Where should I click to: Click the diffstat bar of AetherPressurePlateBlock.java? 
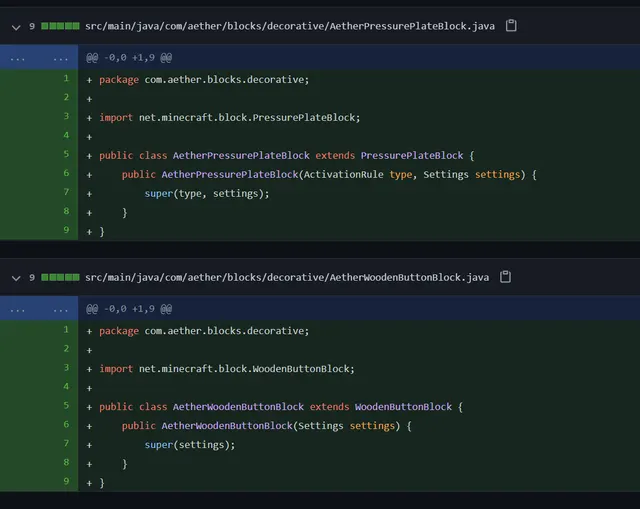pos(60,26)
